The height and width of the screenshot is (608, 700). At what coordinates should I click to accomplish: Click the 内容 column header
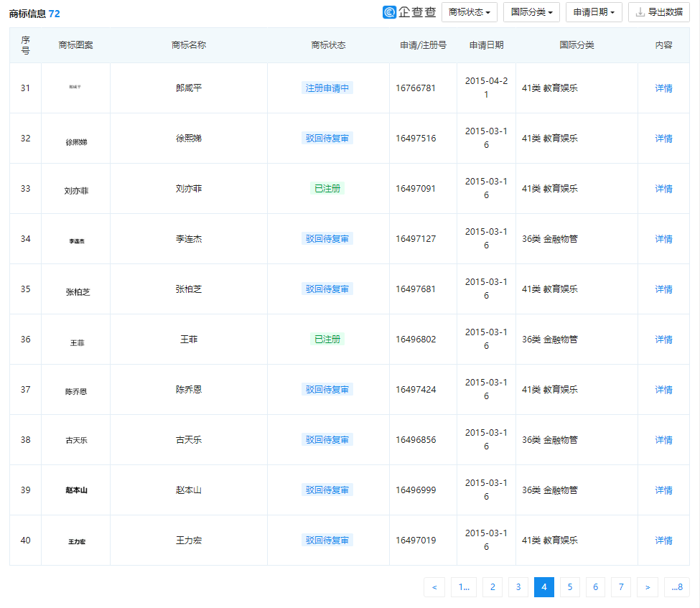click(664, 45)
